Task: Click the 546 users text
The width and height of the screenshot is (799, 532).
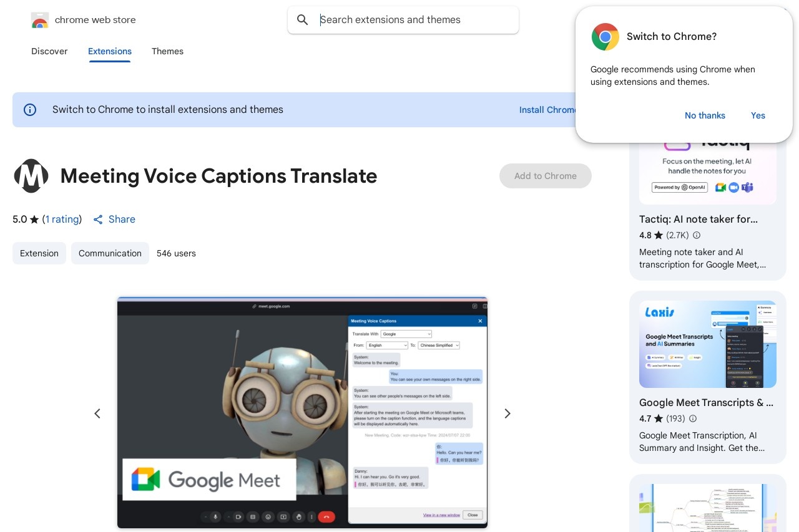Action: point(176,253)
